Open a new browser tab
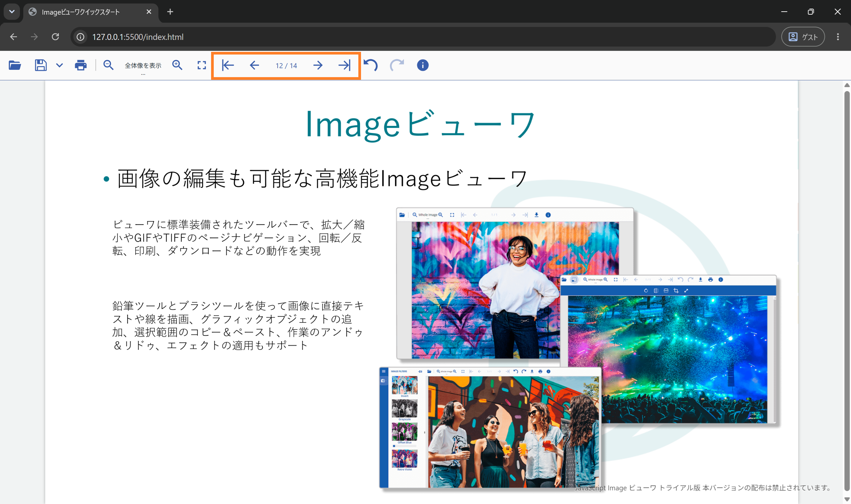This screenshot has height=504, width=851. click(170, 12)
